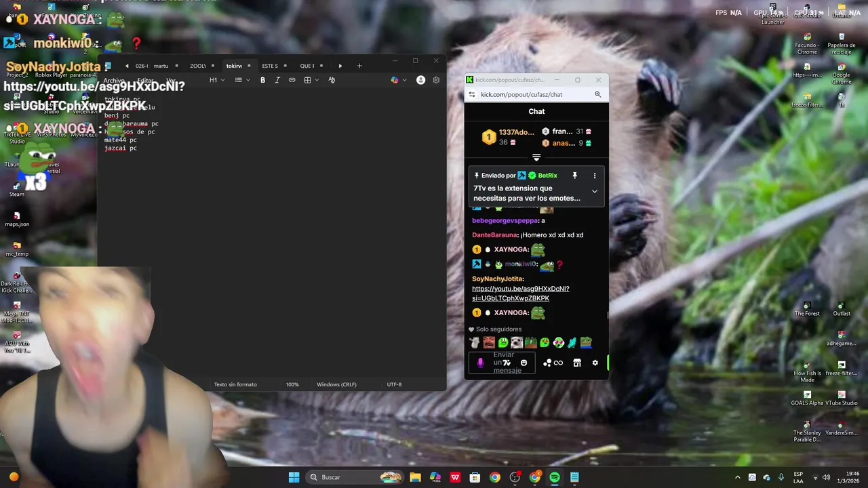Click the 'jazcai pc' line in Notepad
The width and height of the screenshot is (868, 488).
(x=121, y=148)
